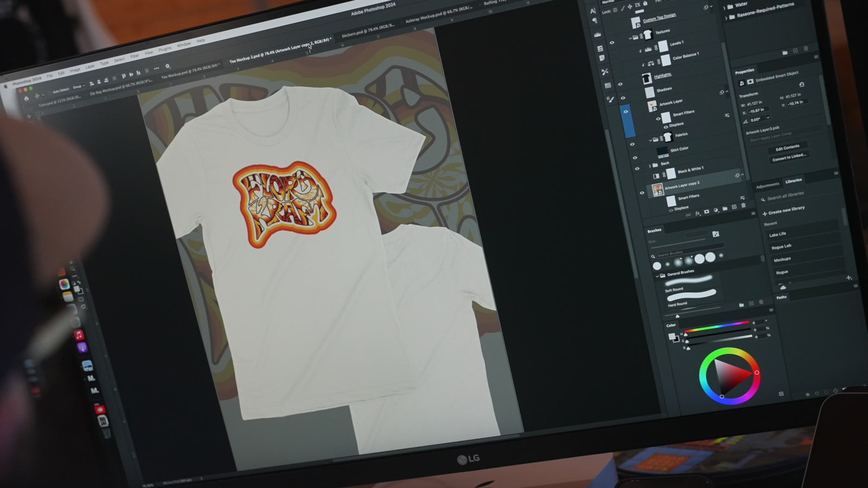Open the grid swatches icon in the collapsed strip

coord(608,85)
